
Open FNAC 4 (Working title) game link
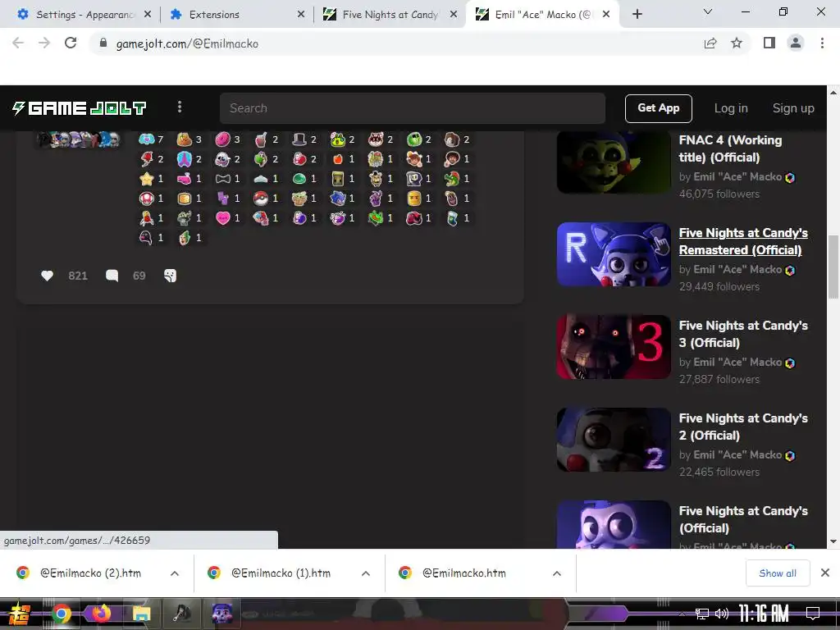tap(730, 148)
